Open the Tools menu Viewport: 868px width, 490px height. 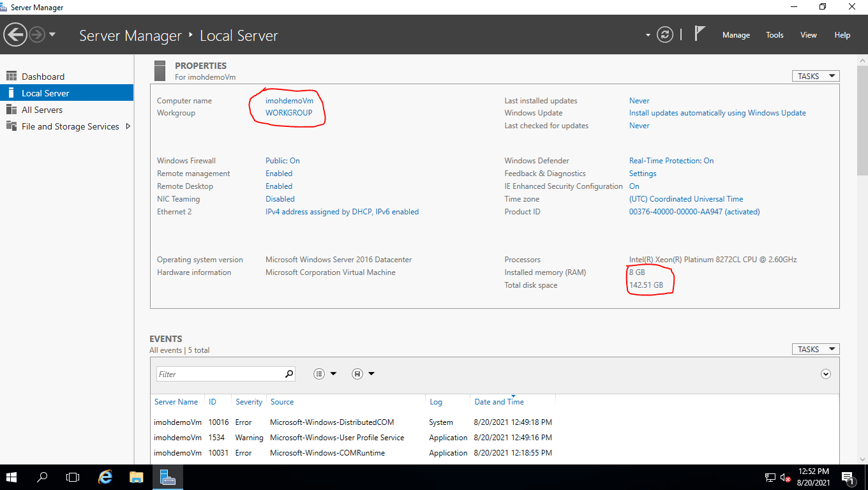click(x=775, y=35)
